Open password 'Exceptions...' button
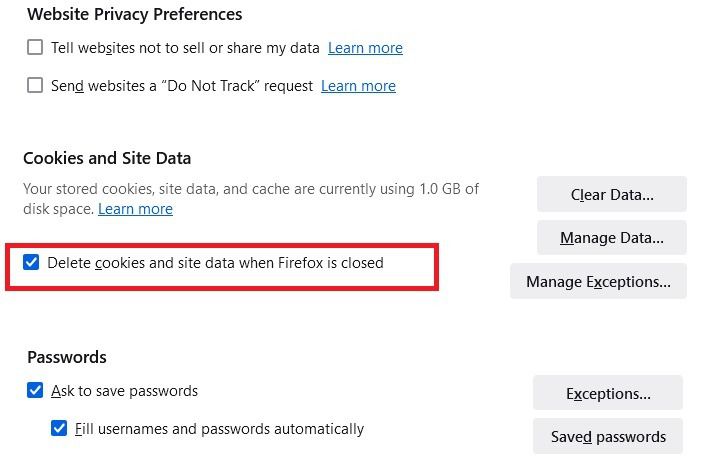Viewport: 708px width, 457px height. [x=608, y=394]
